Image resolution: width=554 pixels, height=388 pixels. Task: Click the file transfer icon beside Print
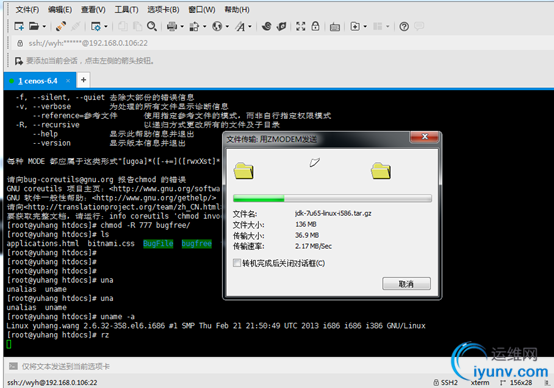point(194,27)
